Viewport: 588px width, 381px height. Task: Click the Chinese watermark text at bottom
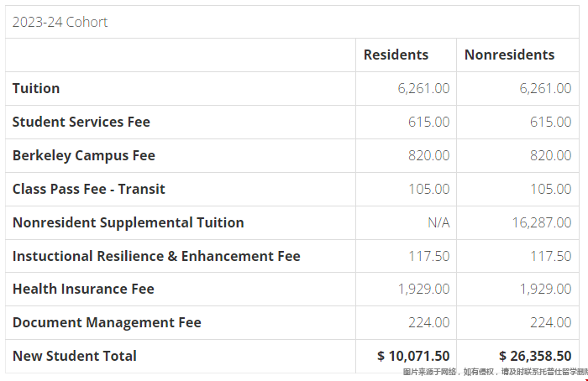coord(495,372)
